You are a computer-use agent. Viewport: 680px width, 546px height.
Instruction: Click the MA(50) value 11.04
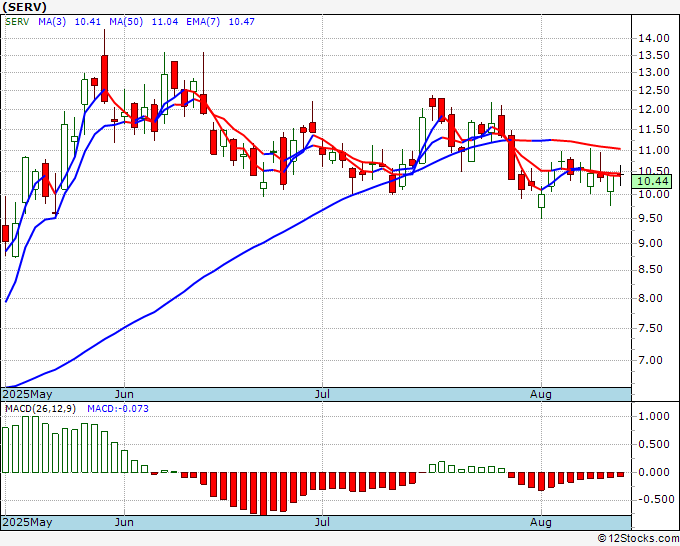coord(165,22)
